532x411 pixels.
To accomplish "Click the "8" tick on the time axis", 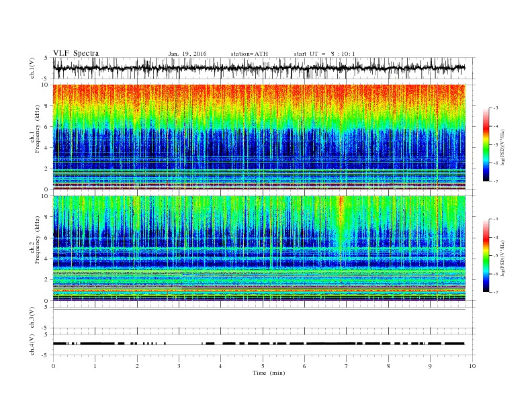I will 388,366.
